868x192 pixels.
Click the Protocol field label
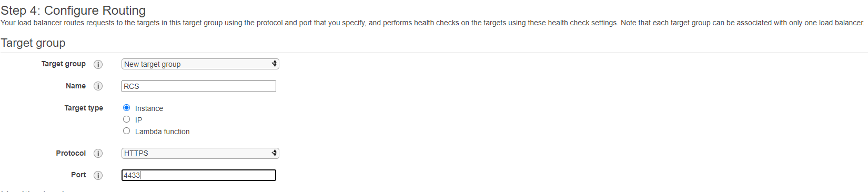pyautogui.click(x=71, y=153)
